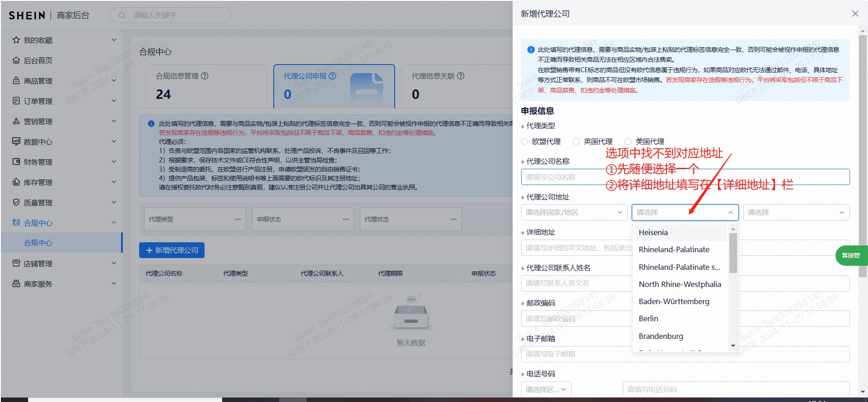Open the 代理状态 filter dropdown
Image resolution: width=868 pixels, height=402 pixels.
click(x=411, y=219)
